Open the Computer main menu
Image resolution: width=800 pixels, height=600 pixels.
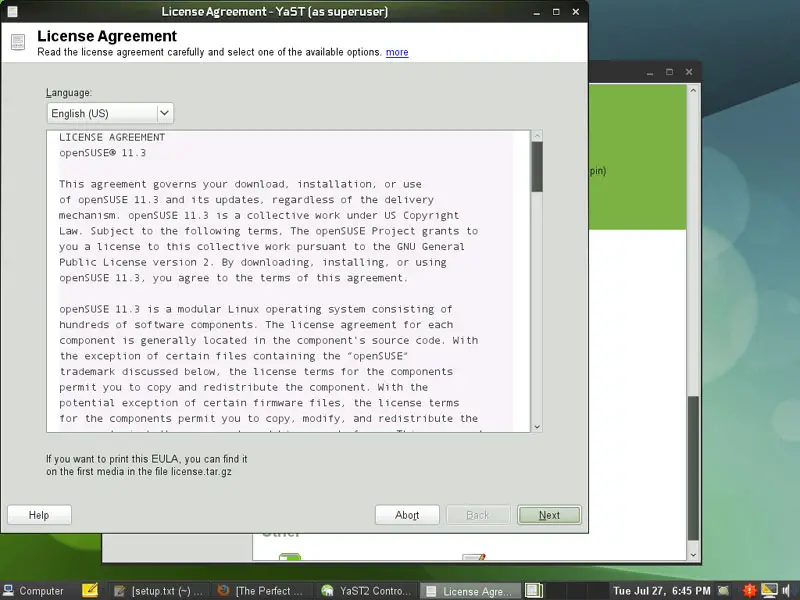(x=34, y=591)
